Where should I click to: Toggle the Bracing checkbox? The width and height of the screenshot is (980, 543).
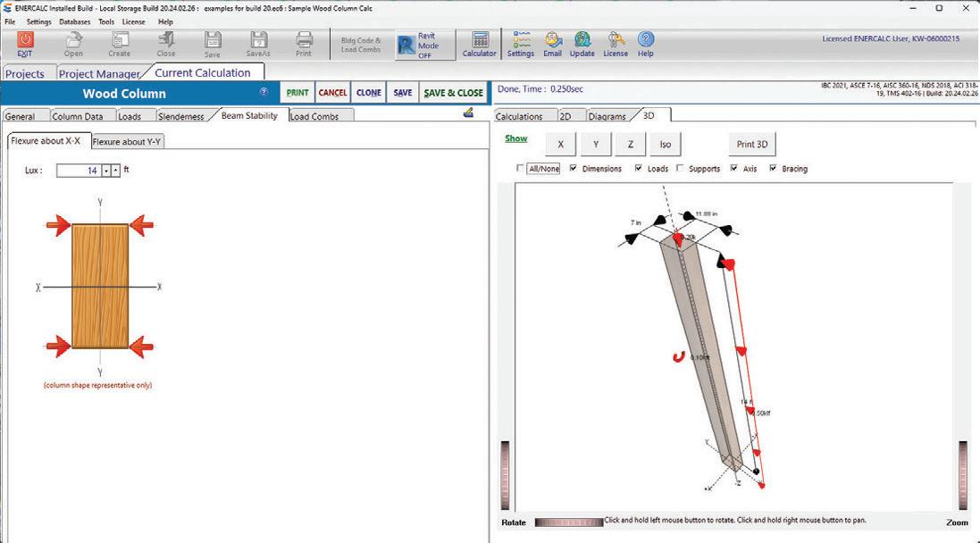[x=773, y=168]
